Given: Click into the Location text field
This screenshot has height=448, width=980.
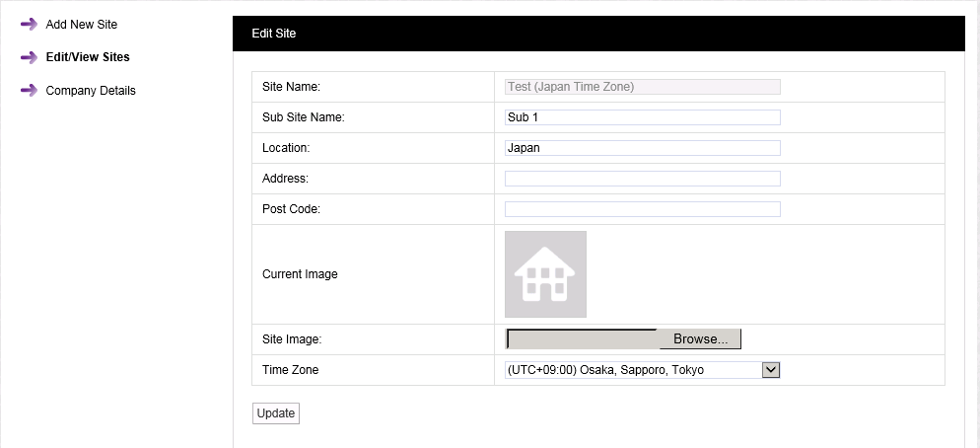Looking at the screenshot, I should (642, 148).
